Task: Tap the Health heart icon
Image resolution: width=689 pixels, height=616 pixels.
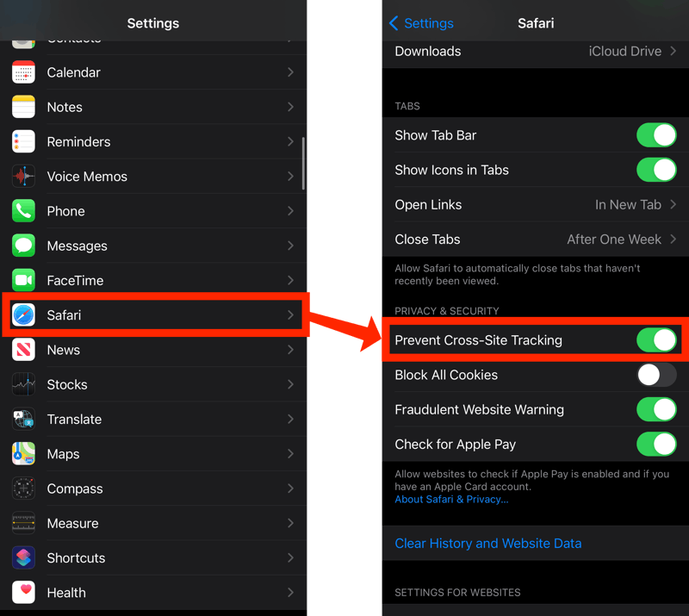Action: pyautogui.click(x=23, y=593)
